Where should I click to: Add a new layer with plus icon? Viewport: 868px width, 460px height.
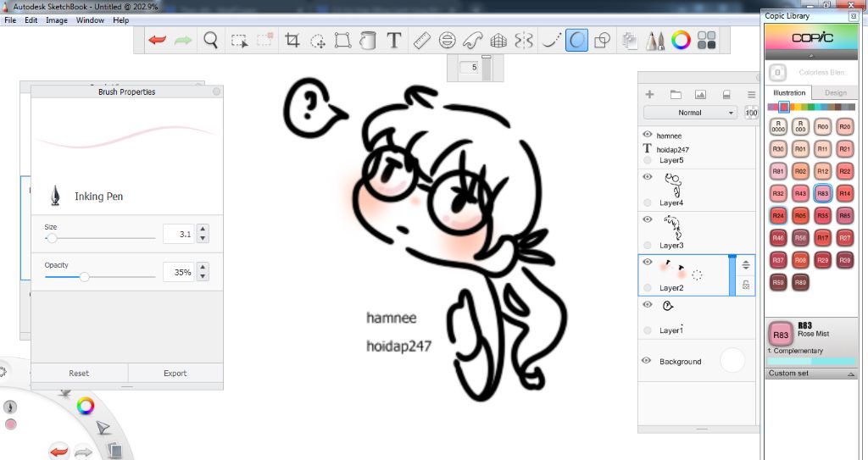pyautogui.click(x=650, y=94)
